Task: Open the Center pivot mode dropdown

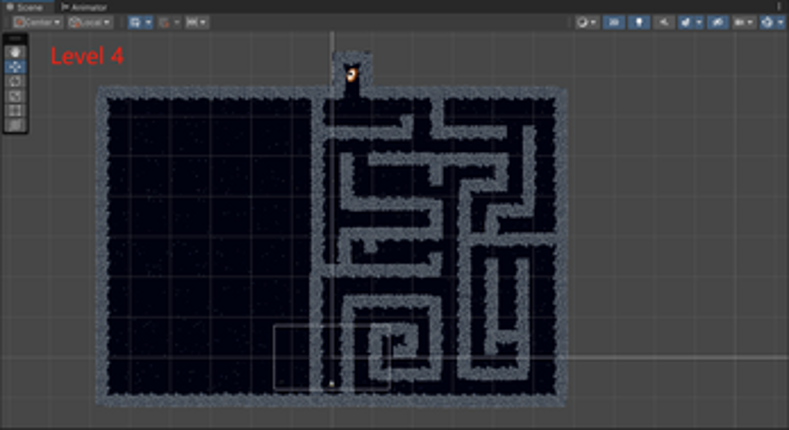Action: (38, 23)
